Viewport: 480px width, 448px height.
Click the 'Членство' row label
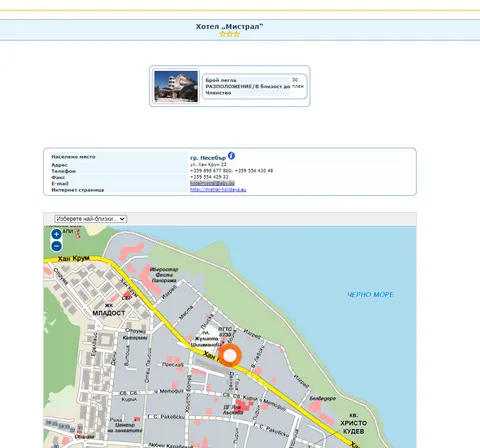(x=218, y=93)
